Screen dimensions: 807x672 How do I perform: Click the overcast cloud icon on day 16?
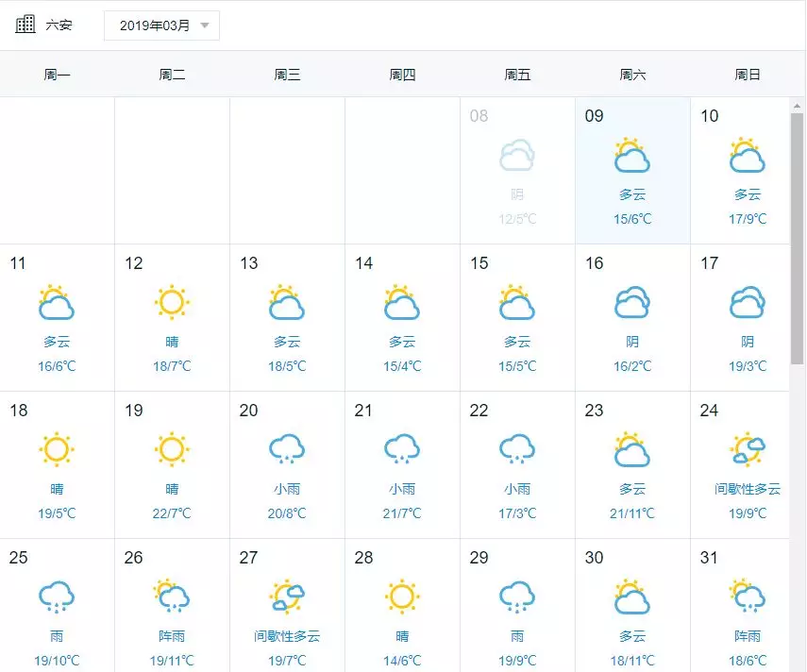click(632, 302)
